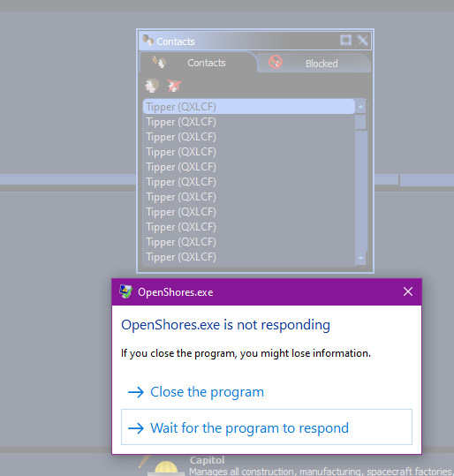Click the OpenShores.exe dialog title icon

(125, 291)
